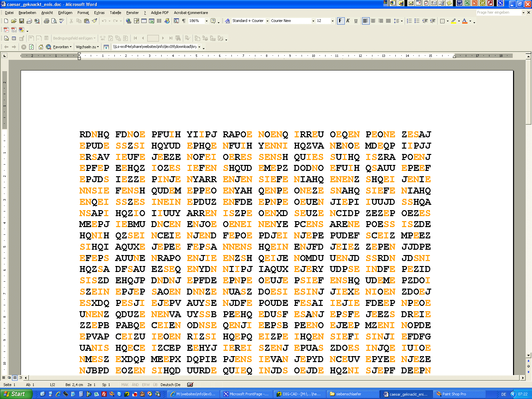
Task: Open the zoom percentage dropdown
Action: click(206, 21)
